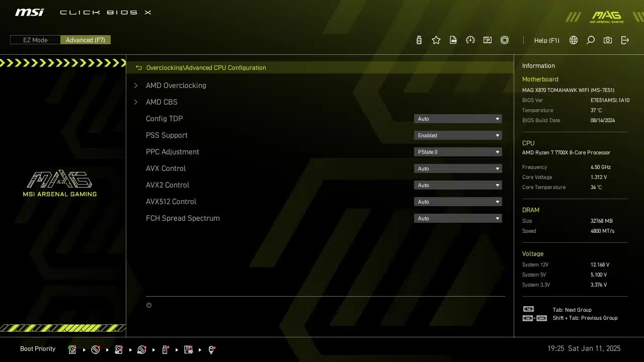Click the MAG Arsenal Gaming logo top right
Image resolution: width=644 pixels, height=362 pixels.
tap(607, 17)
